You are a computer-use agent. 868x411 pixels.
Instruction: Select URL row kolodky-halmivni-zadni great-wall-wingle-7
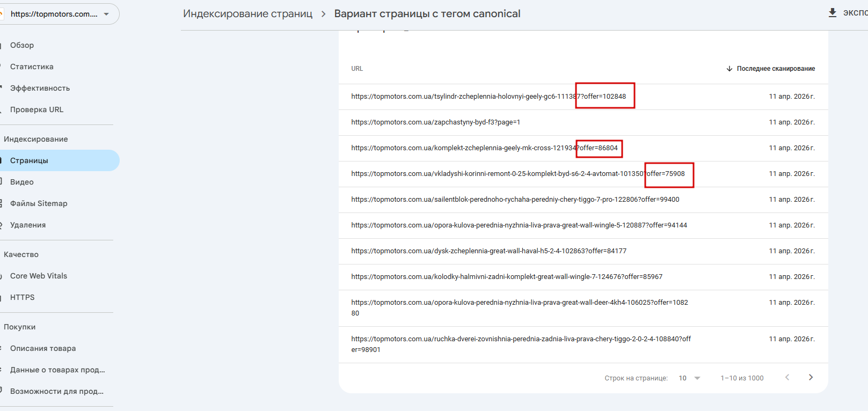pos(583,277)
